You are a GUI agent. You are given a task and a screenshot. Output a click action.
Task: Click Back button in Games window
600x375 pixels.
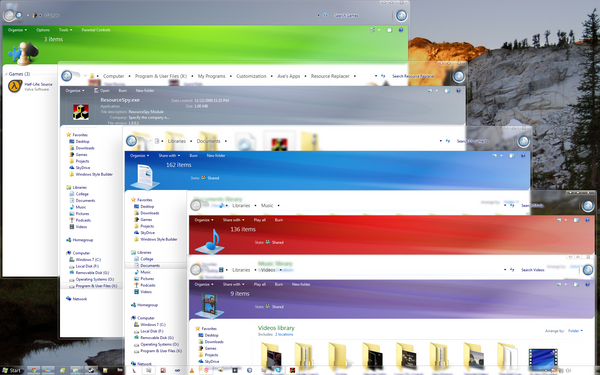(x=8, y=15)
